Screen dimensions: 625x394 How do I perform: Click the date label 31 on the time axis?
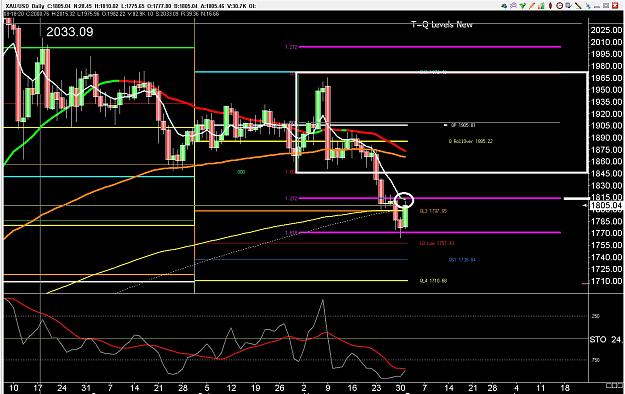pos(86,388)
